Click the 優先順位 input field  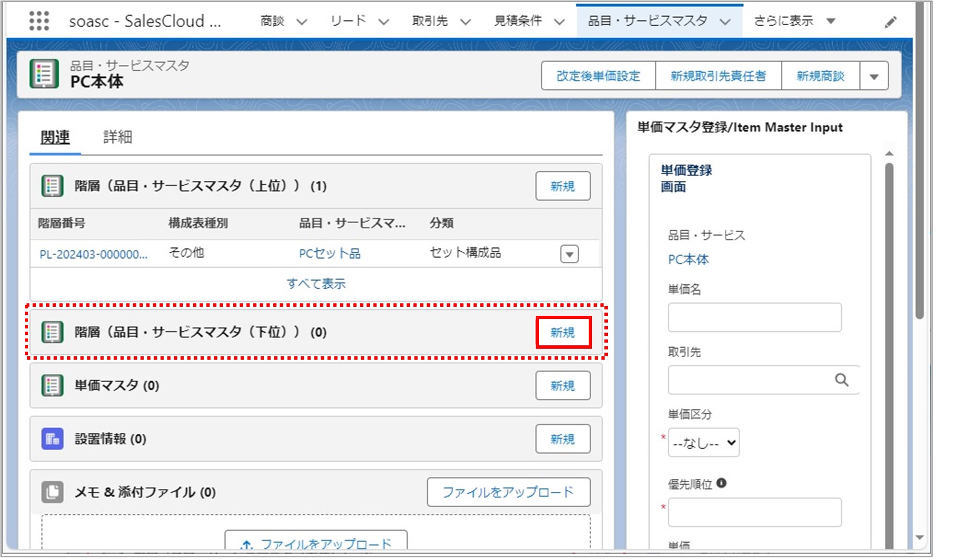(x=755, y=512)
